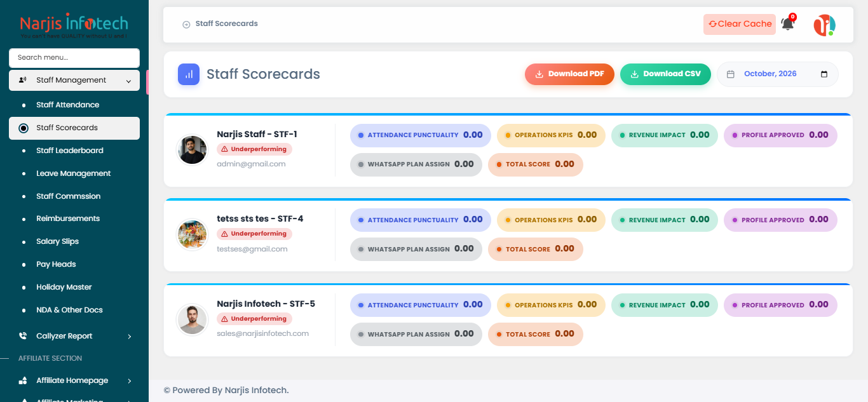
Task: Click the Revenue Impact pill for STF-1
Action: 665,135
